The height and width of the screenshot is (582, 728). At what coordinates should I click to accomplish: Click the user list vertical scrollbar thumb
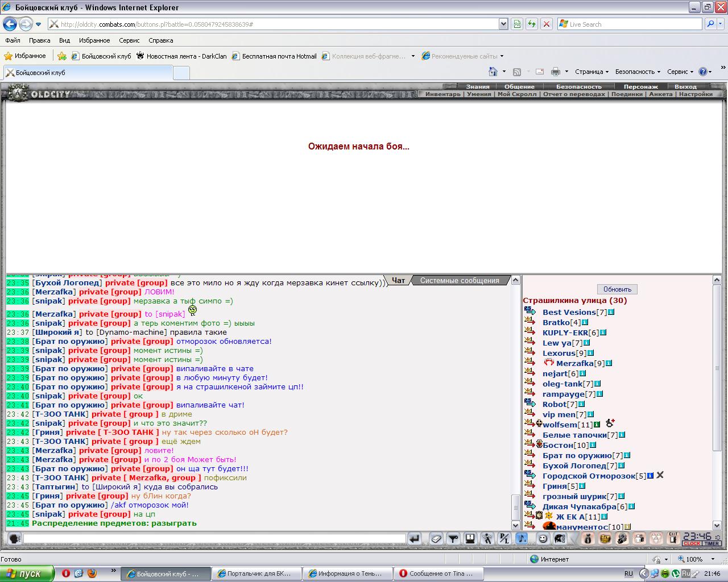tap(717, 368)
